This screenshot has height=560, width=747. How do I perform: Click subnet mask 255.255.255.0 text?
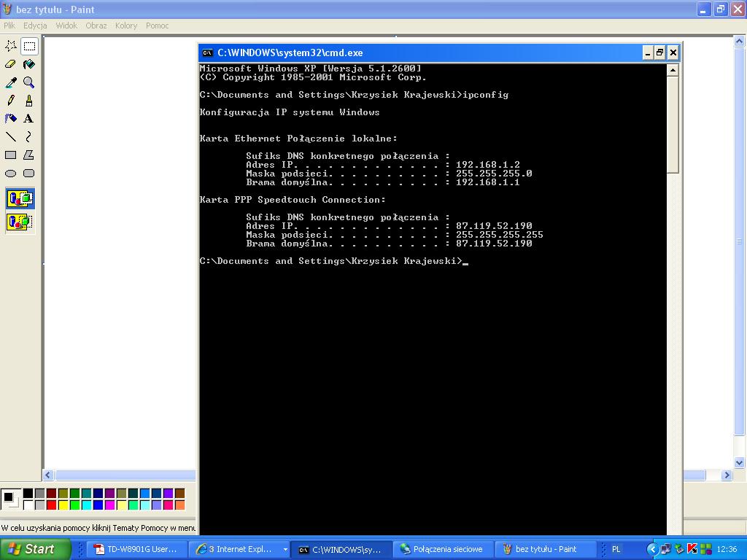click(494, 174)
